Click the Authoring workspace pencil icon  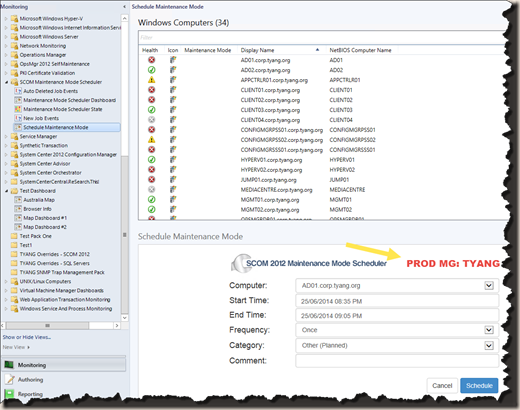10,379
